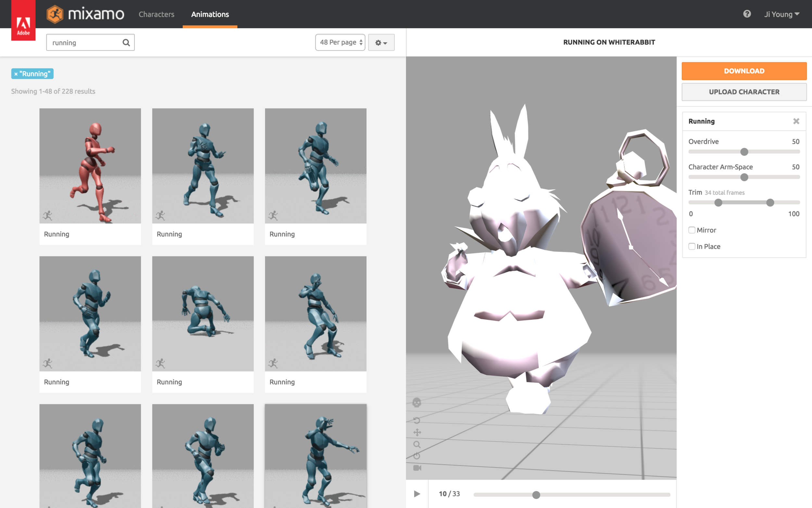Open the Ji Young account menu
The height and width of the screenshot is (508, 812).
click(x=781, y=14)
